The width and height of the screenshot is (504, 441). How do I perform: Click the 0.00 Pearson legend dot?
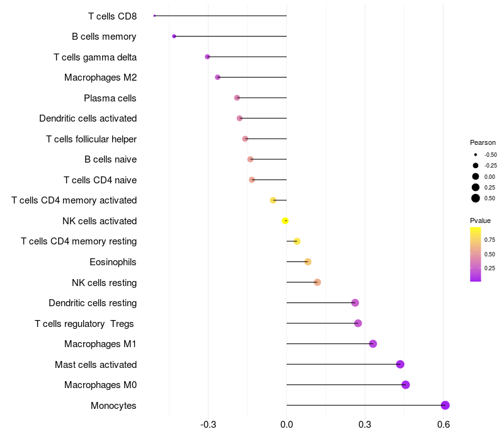tap(476, 176)
